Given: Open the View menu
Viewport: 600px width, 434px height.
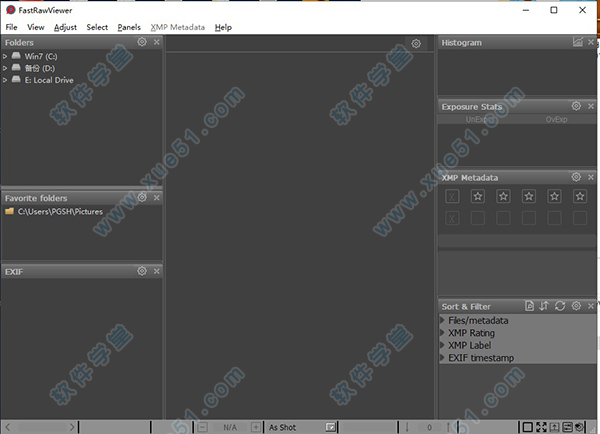Looking at the screenshot, I should 36,27.
